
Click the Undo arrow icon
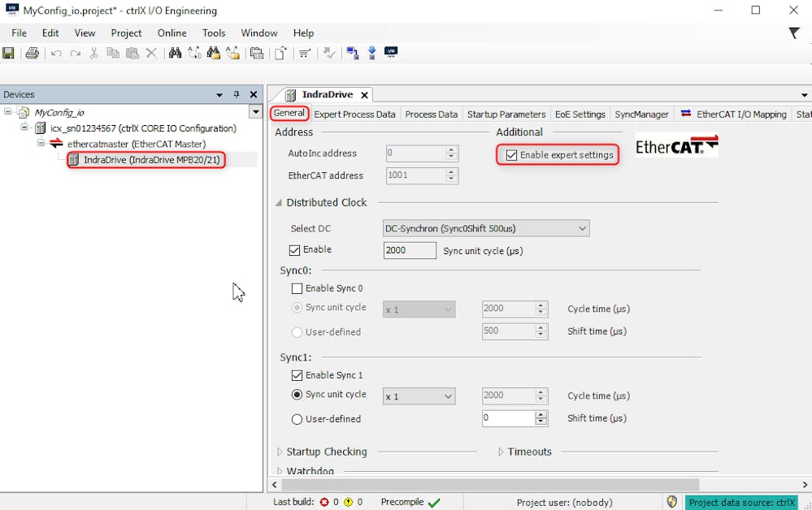click(x=56, y=54)
